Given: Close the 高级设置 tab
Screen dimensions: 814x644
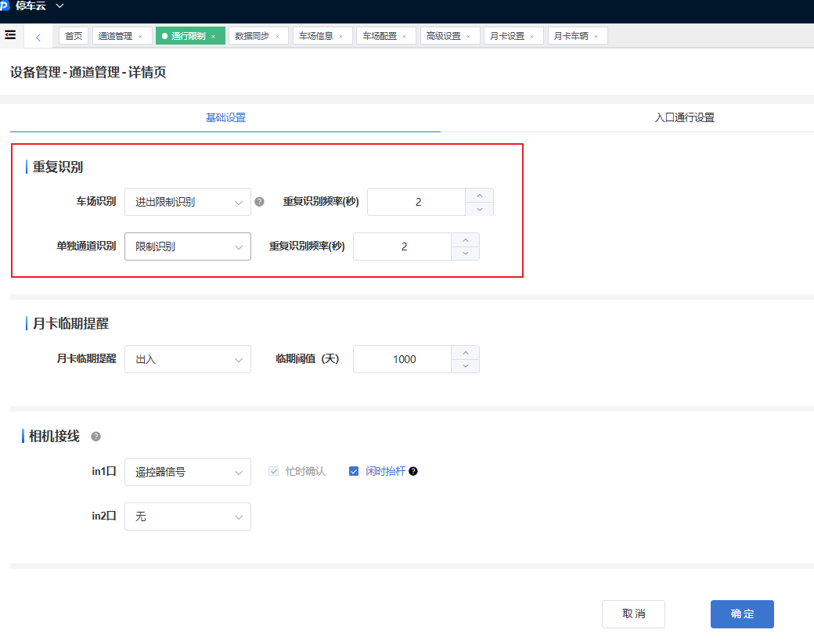Looking at the screenshot, I should 468,36.
